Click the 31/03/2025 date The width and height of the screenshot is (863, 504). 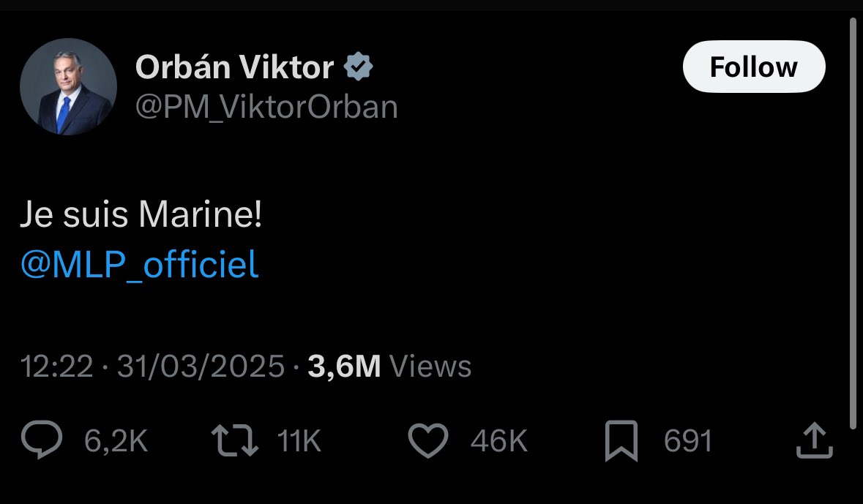point(200,366)
